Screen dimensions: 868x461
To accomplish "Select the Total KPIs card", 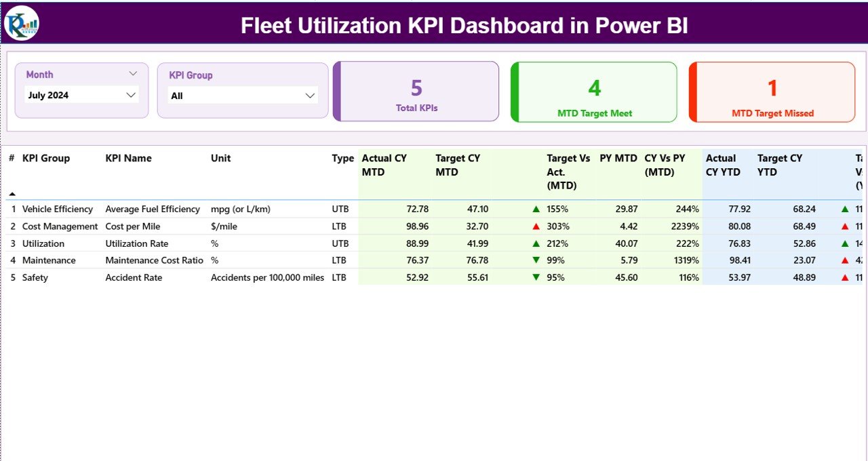I will (416, 92).
